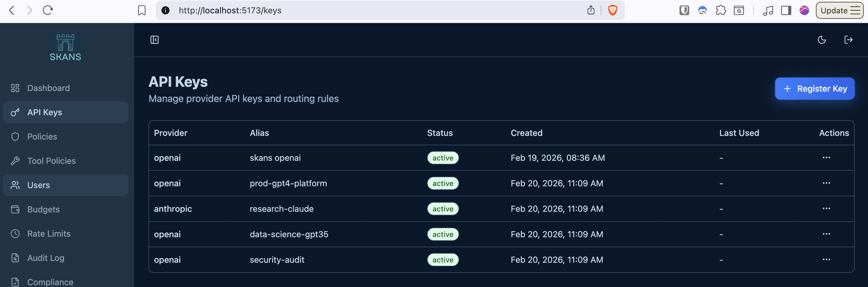Click the site info icon
The image size is (868, 287).
point(165,10)
